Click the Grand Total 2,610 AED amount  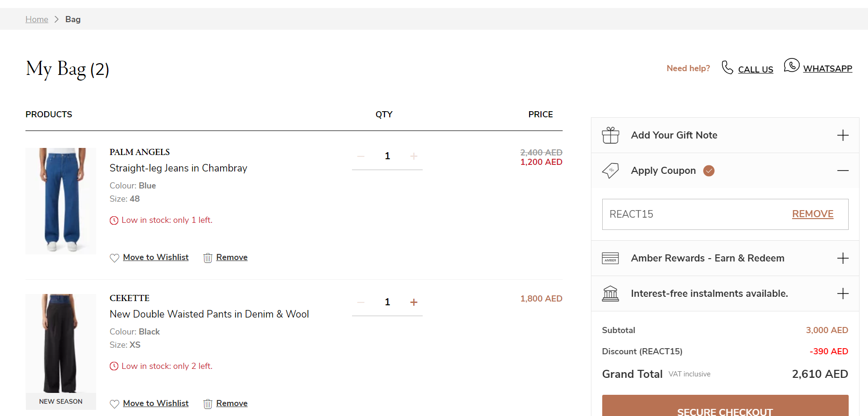coord(820,374)
